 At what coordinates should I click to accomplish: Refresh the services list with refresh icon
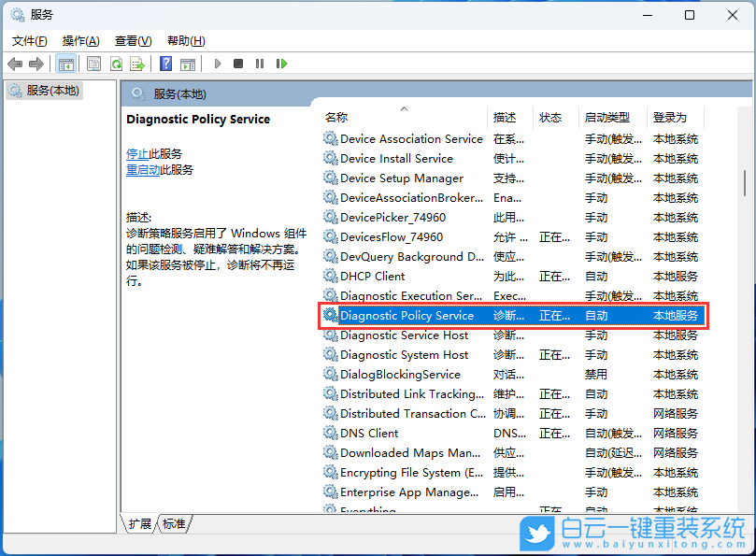click(116, 63)
